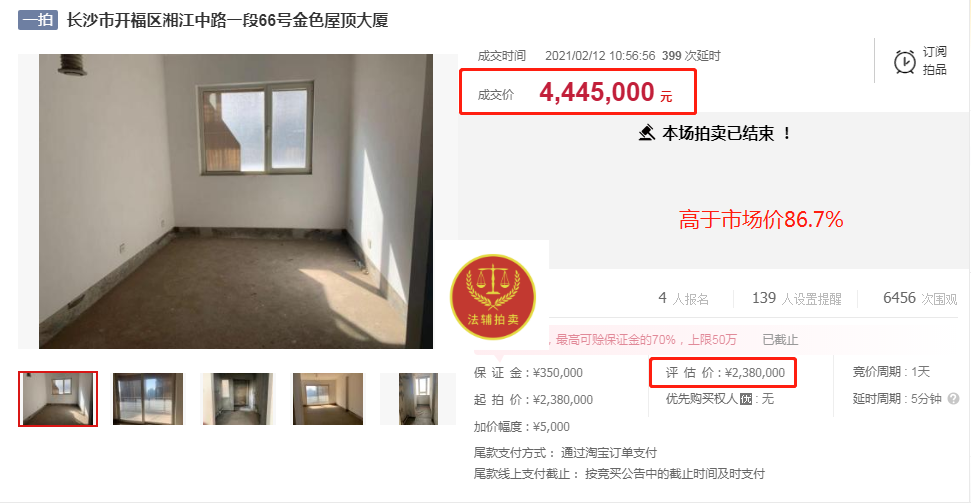This screenshot has width=971, height=503.
Task: Select the second thumbnail showing balcony doors
Action: (x=148, y=399)
